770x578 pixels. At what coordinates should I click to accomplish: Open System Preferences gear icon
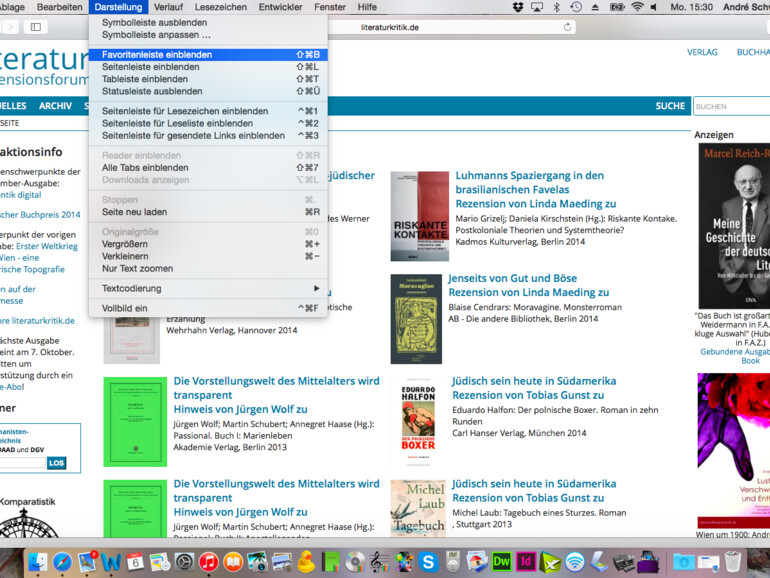pos(184,562)
